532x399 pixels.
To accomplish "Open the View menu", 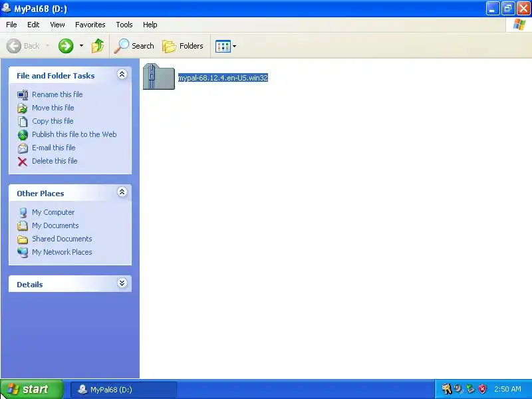I will (x=57, y=25).
